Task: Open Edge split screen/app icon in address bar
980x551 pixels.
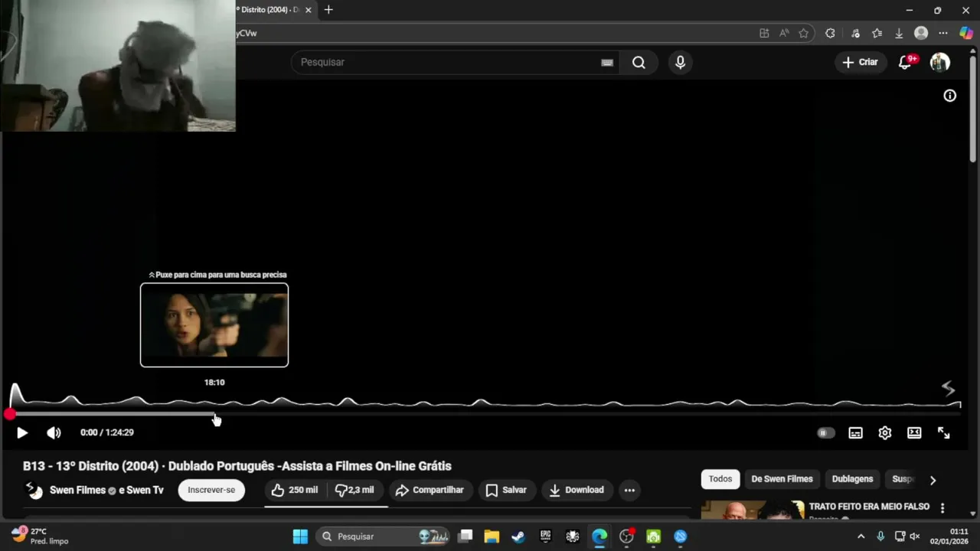Action: [x=764, y=33]
